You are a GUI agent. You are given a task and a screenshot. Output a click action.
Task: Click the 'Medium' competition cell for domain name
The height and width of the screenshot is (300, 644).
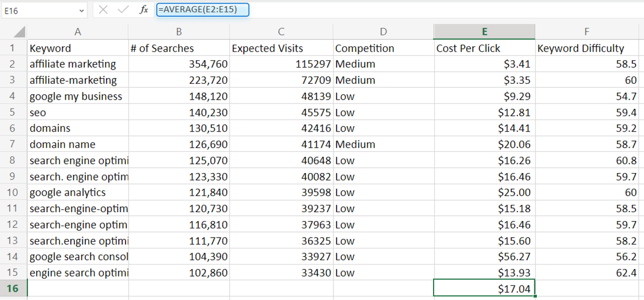383,144
